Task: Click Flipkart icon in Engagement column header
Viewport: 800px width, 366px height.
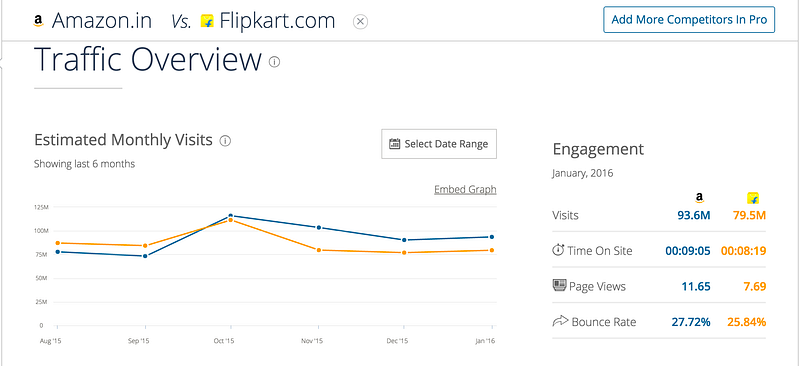Action: pos(753,199)
